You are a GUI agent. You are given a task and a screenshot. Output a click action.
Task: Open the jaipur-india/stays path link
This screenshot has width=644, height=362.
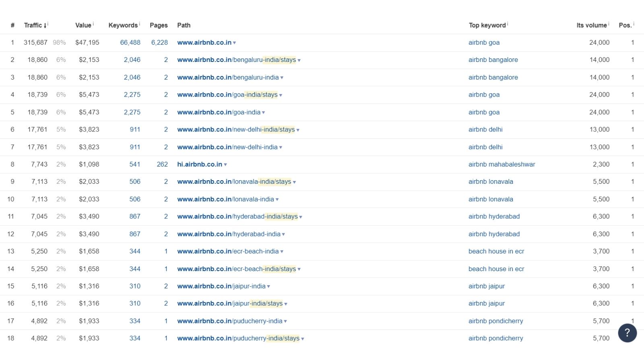230,303
